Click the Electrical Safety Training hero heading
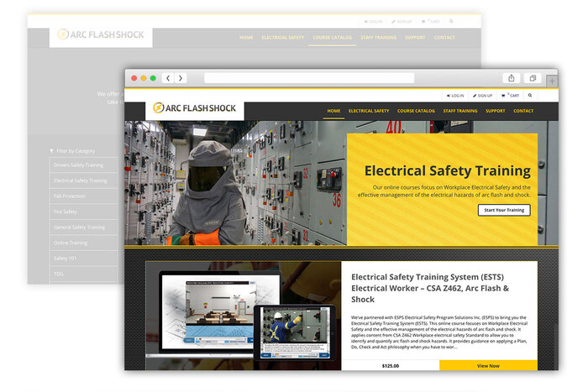The height and width of the screenshot is (392, 588). click(448, 170)
